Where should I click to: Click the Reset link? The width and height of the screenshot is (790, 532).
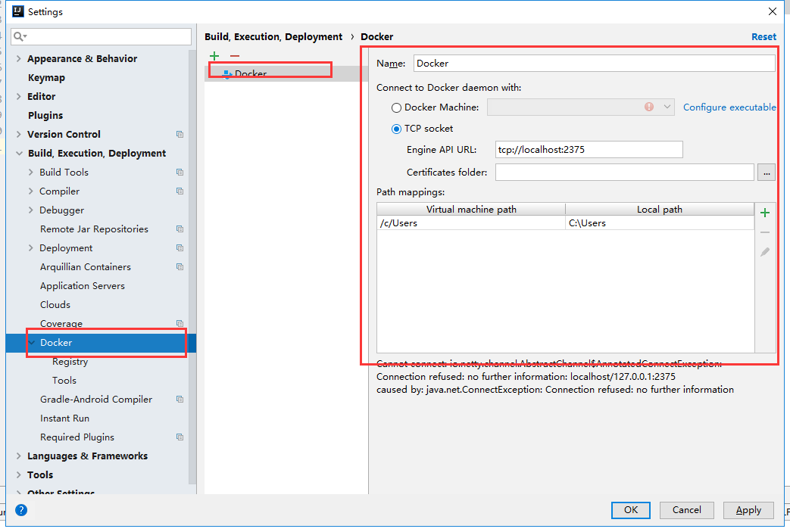pos(763,36)
